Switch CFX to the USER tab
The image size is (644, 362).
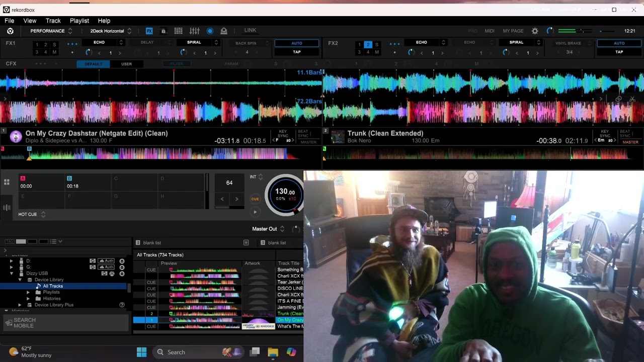[126, 64]
